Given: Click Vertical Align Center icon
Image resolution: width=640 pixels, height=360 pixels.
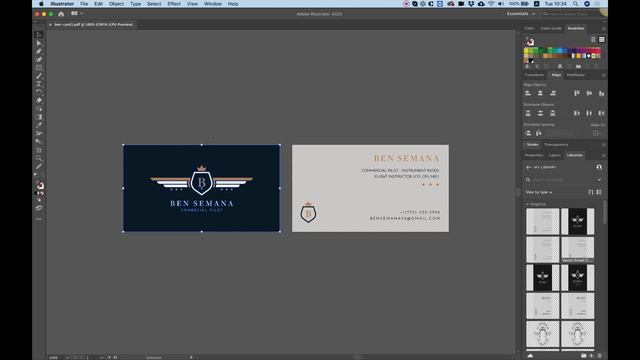Looking at the screenshot, I should click(589, 93).
